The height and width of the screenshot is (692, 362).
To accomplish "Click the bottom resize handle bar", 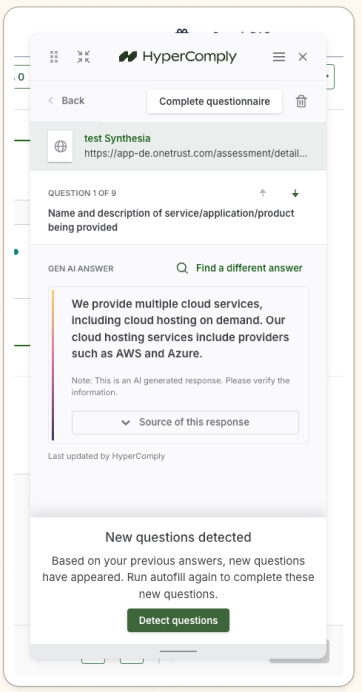I will click(x=178, y=651).
